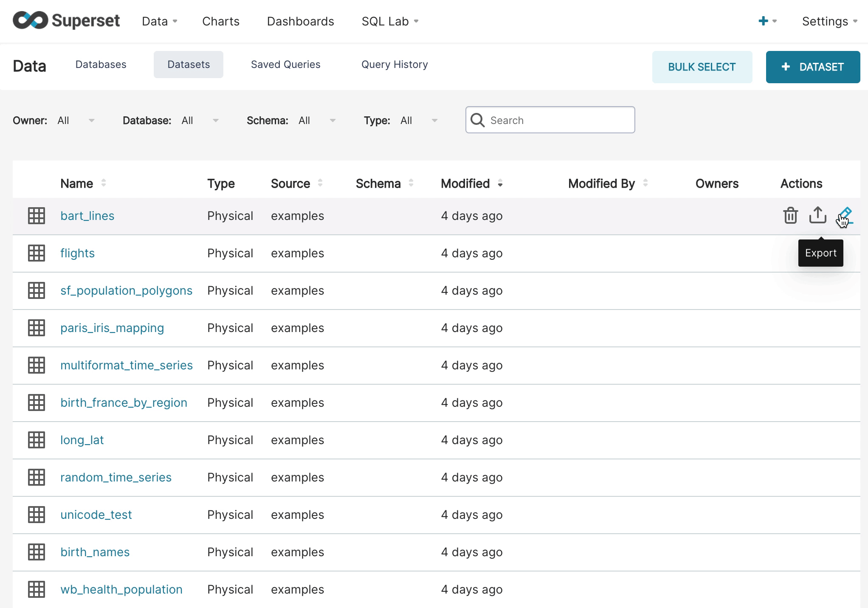Open the Database filter dropdown
This screenshot has width=868, height=608.
click(200, 121)
